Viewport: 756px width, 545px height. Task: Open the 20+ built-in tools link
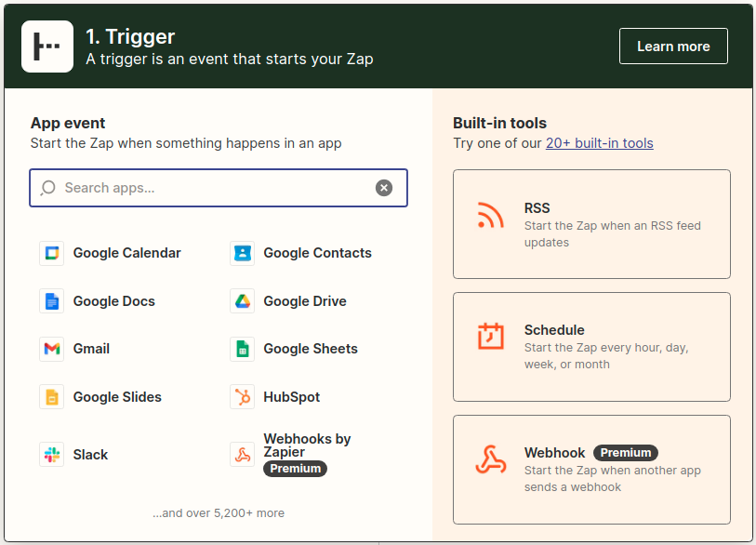pyautogui.click(x=599, y=143)
